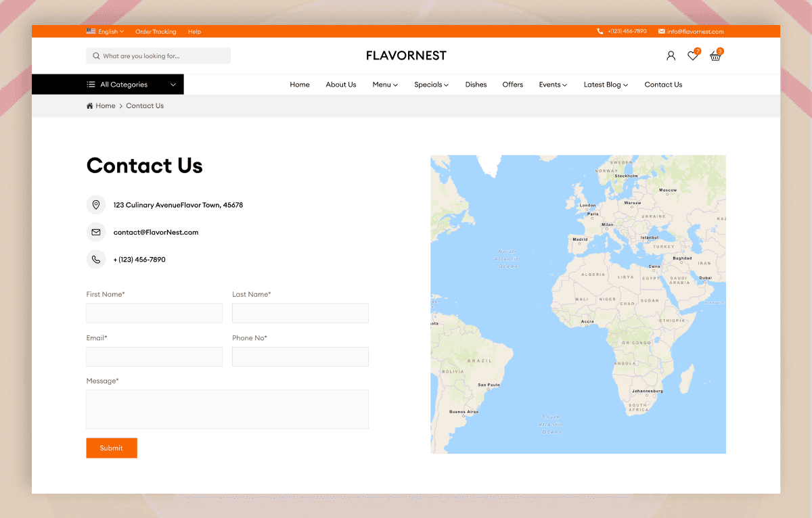Click the home icon in the breadcrumb
Image resolution: width=812 pixels, height=518 pixels.
pos(89,105)
